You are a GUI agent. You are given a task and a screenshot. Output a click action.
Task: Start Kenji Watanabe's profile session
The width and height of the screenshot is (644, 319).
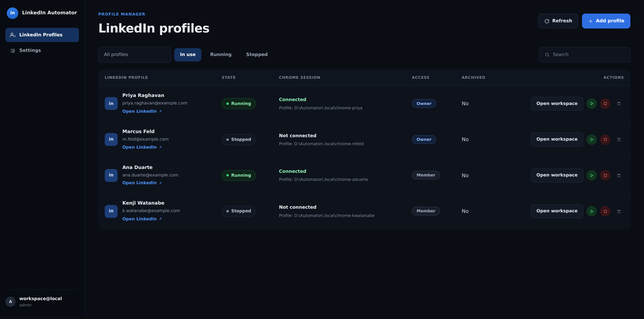(591, 211)
